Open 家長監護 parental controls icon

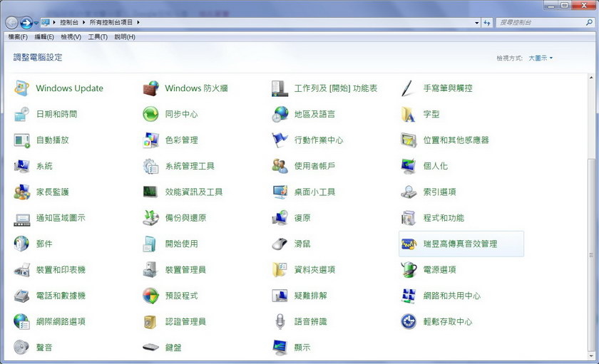point(21,192)
